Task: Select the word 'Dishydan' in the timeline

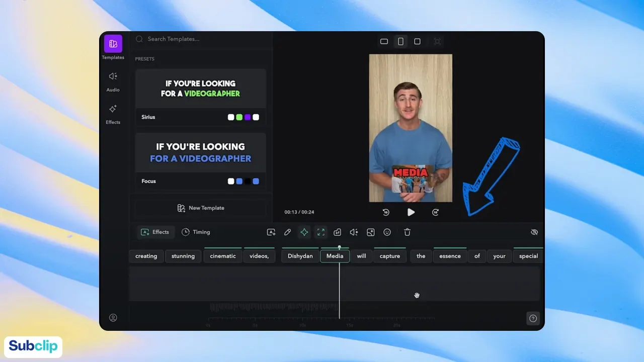Action: click(300, 256)
